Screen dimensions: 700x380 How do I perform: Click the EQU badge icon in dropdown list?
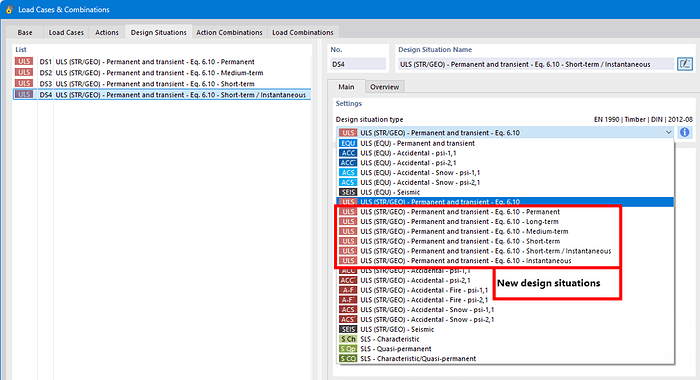tap(348, 143)
